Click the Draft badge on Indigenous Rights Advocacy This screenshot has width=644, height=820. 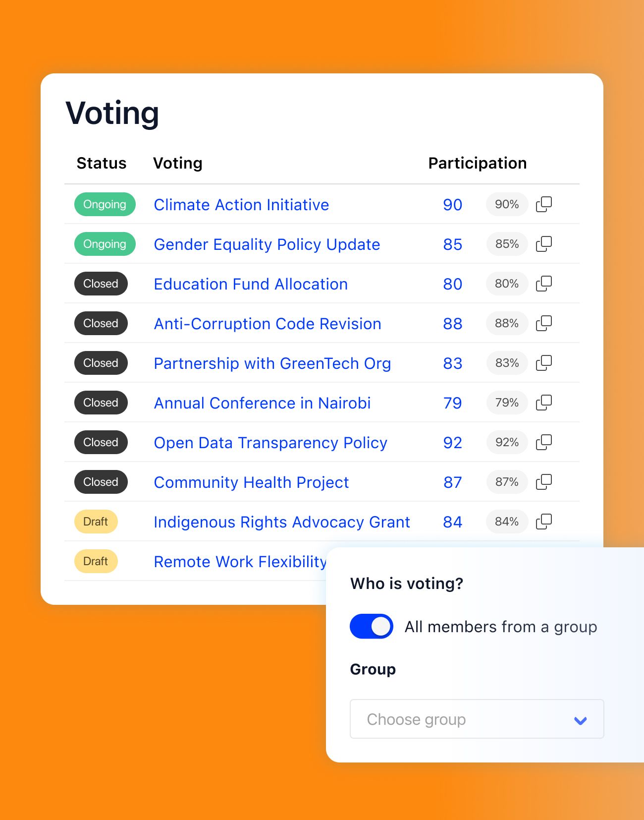click(96, 522)
